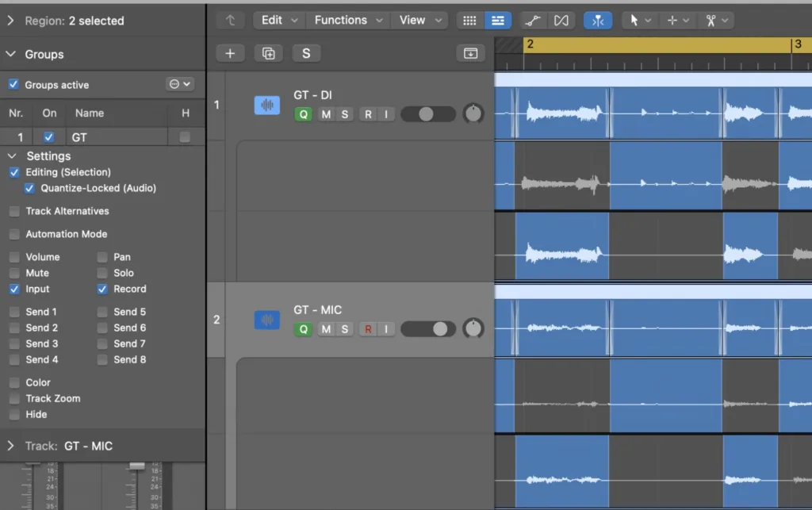812x510 pixels.
Task: Toggle the On checkbox for group GT
Action: coord(48,137)
